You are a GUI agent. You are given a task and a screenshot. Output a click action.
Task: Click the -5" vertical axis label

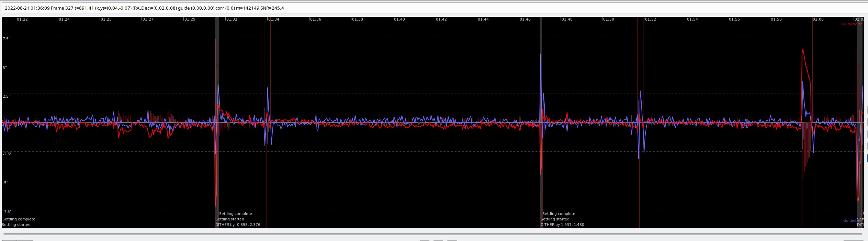tap(5, 183)
